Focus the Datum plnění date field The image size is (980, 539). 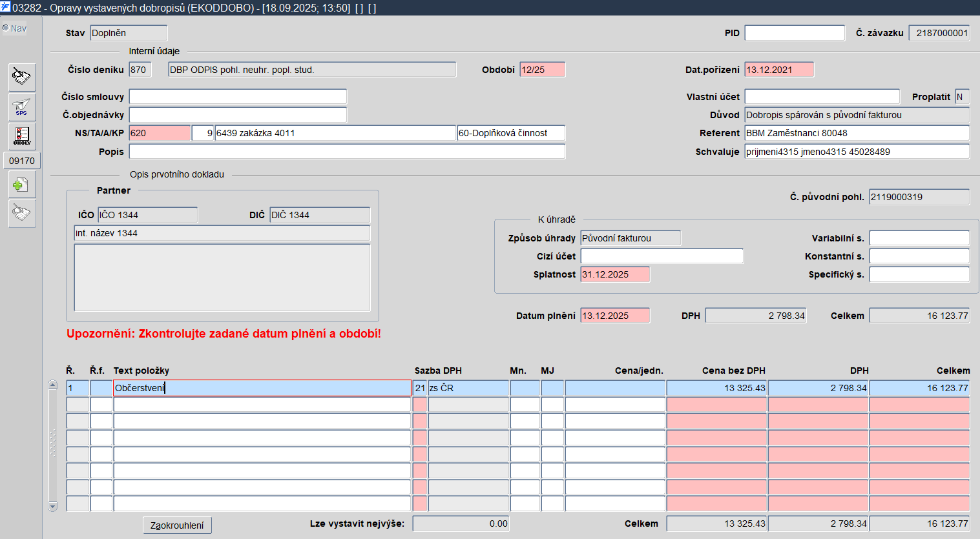(614, 316)
